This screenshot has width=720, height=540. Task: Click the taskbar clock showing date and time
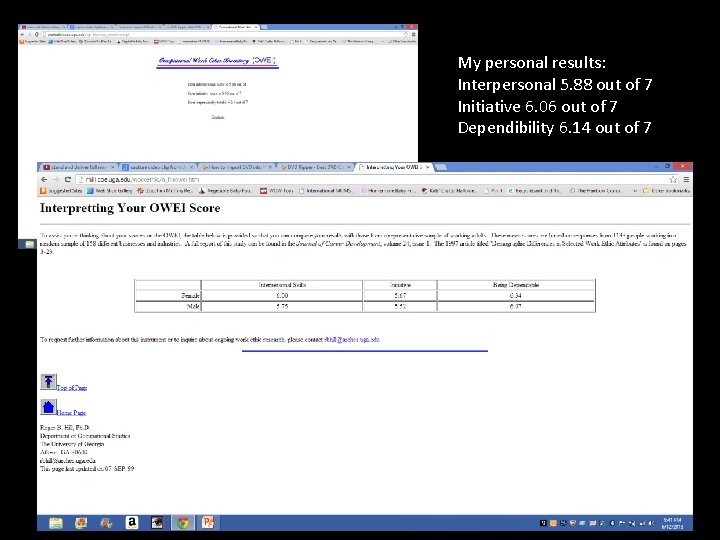[x=672, y=523]
